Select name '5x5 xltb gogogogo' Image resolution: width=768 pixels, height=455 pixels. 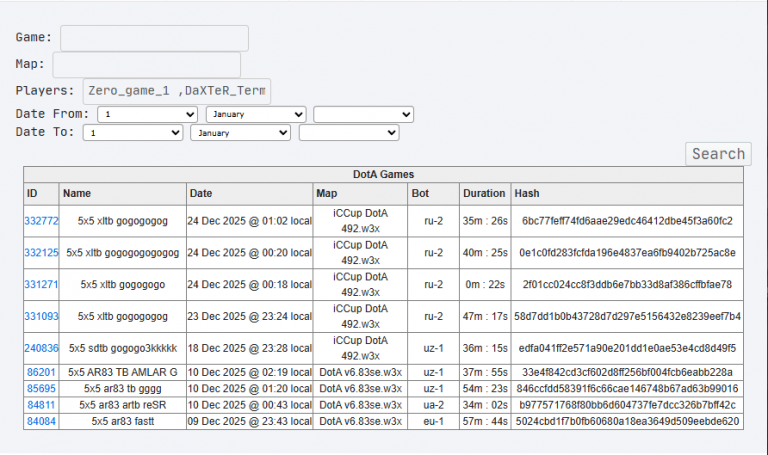coord(122,285)
